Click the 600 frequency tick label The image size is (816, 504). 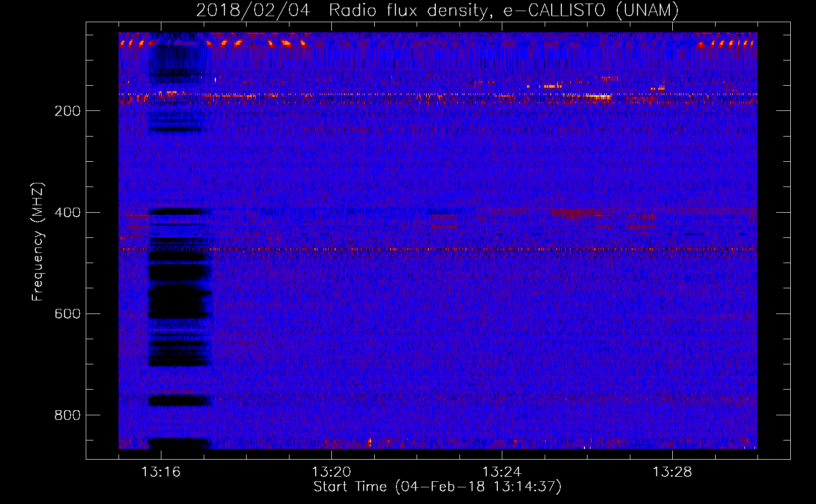pos(68,314)
